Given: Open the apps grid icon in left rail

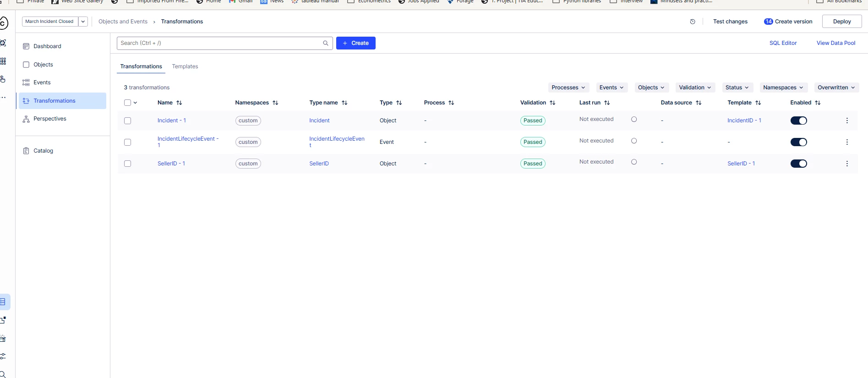Looking at the screenshot, I should pyautogui.click(x=3, y=61).
